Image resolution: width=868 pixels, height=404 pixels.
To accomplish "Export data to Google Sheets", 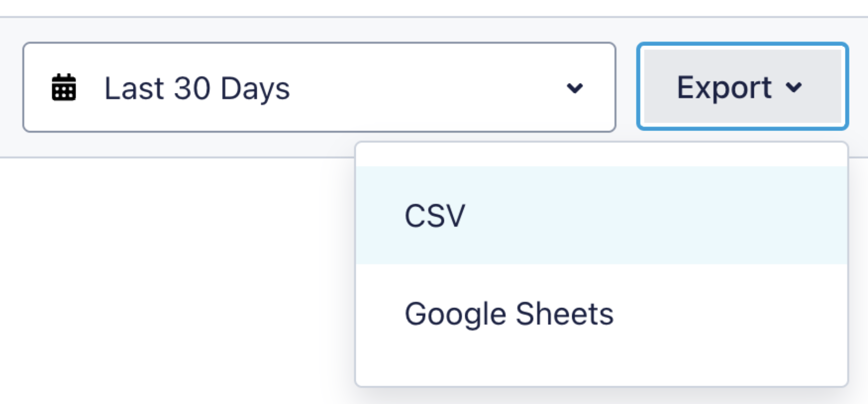I will click(509, 314).
